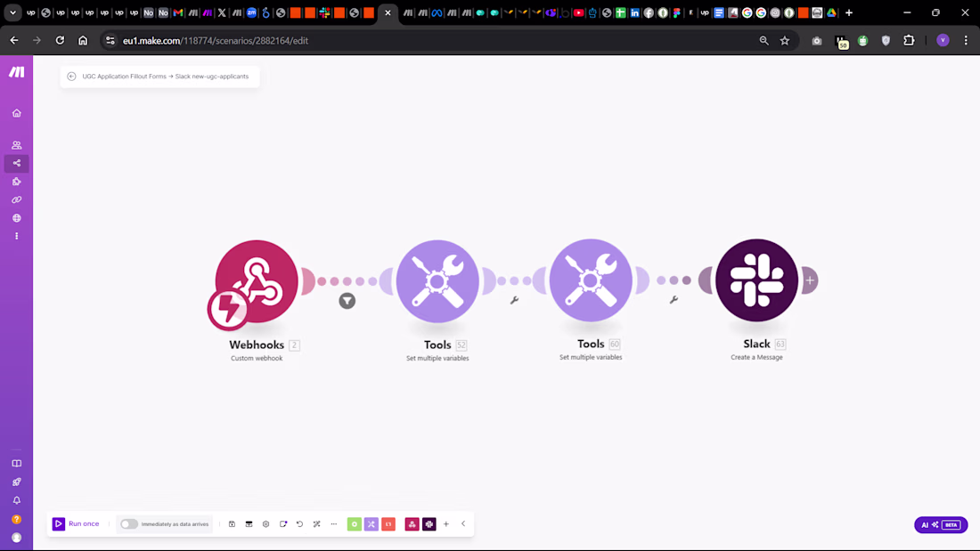The height and width of the screenshot is (551, 980).
Task: Open the Make logo home
Action: pos(16,72)
